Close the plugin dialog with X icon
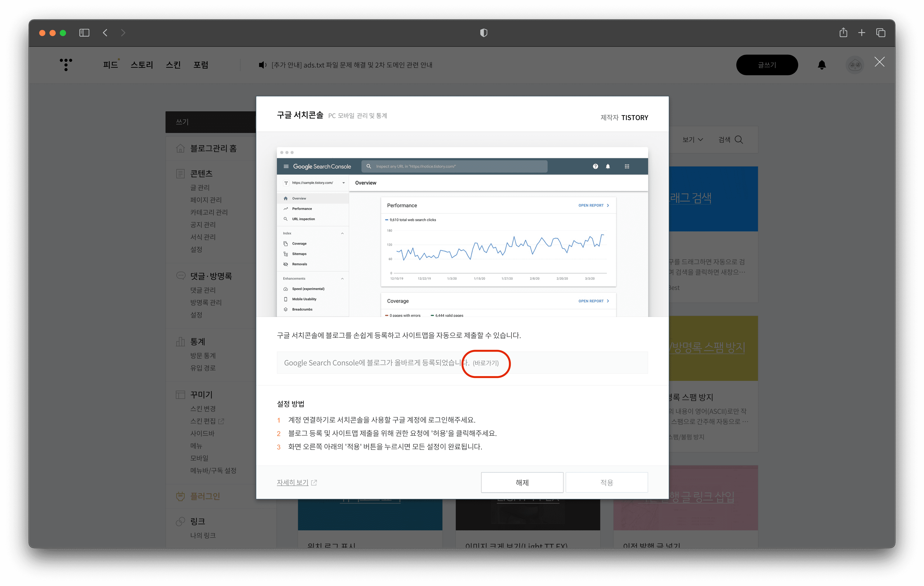Screen dimensions: 924x586 (879, 62)
